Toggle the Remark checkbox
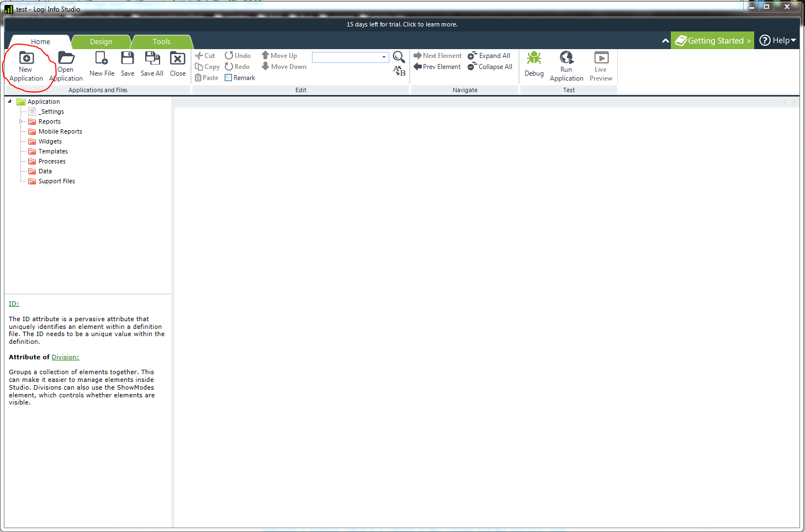The width and height of the screenshot is (805, 532). point(229,78)
